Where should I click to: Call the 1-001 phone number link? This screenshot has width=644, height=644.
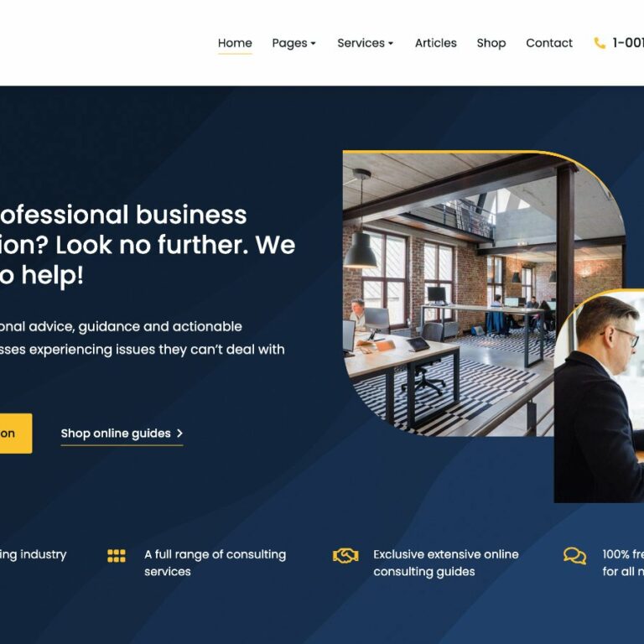click(627, 43)
